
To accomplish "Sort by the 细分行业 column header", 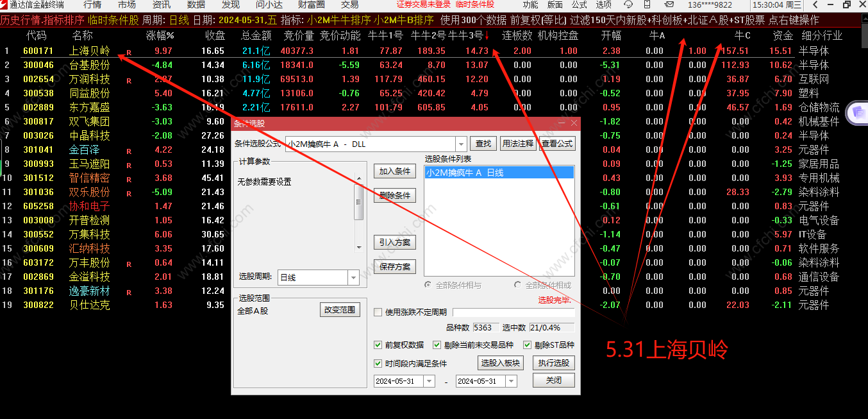I will pos(822,35).
